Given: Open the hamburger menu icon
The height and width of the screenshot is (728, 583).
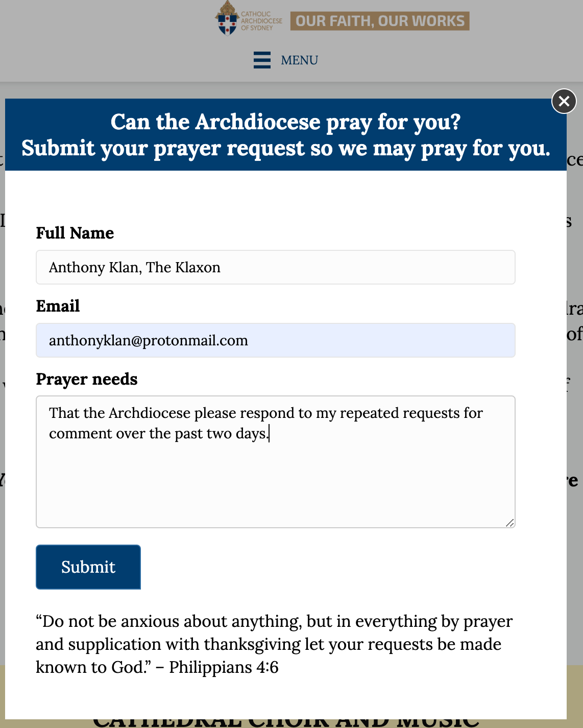Looking at the screenshot, I should coord(262,60).
